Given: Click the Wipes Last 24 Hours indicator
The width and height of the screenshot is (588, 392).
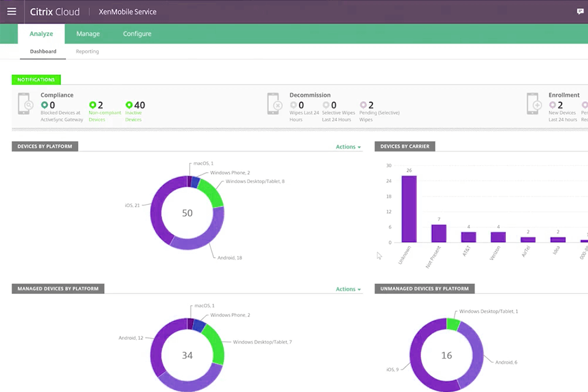Looking at the screenshot, I should tap(295, 105).
